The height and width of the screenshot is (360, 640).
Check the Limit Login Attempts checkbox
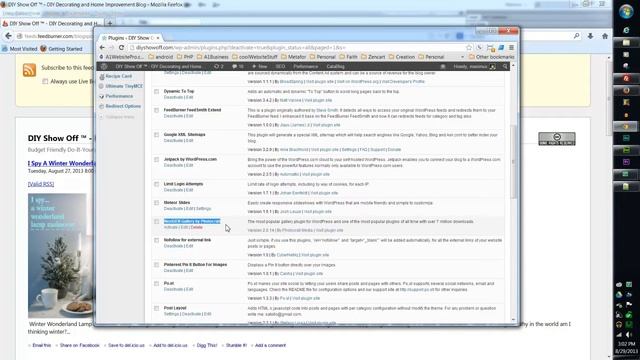click(x=156, y=184)
